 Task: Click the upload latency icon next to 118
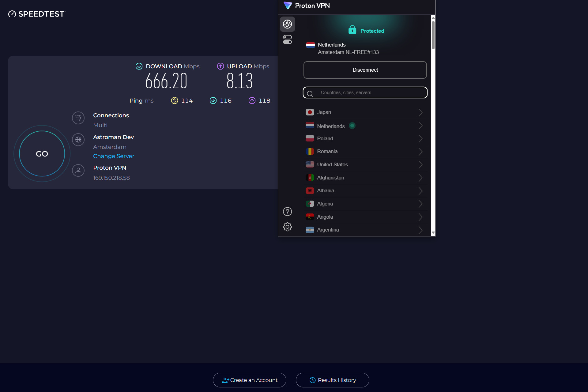pyautogui.click(x=252, y=100)
